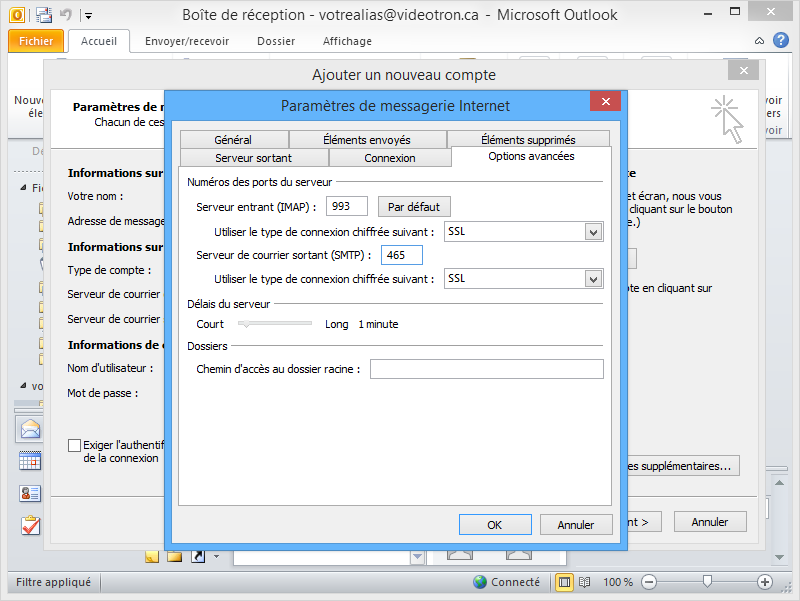Click Annuler in Ajouter un nouveau compte window

(710, 521)
